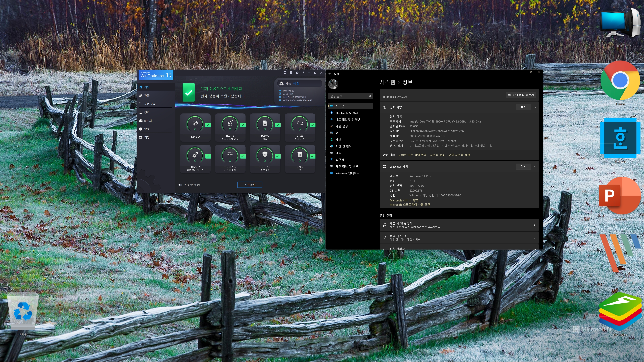Image resolution: width=644 pixels, height=362 pixels.
Task: Select Windows 업데이트 in Settings
Action: 351,173
